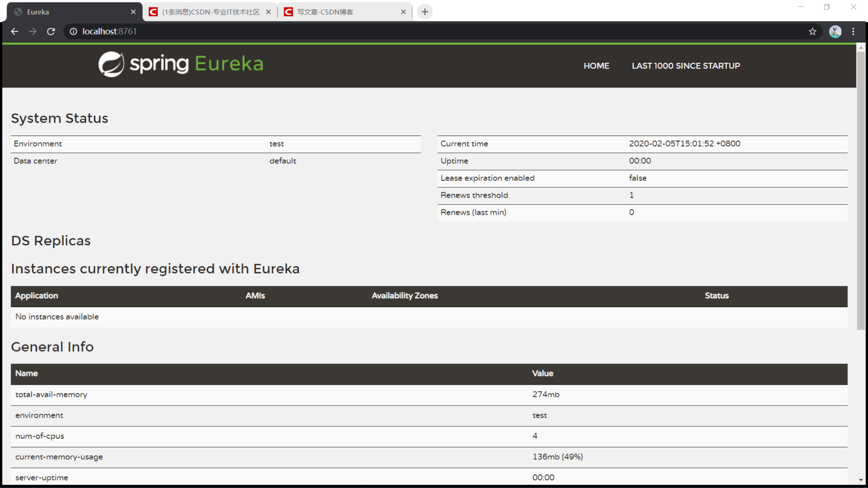Click the num-of-cpus row name
The image size is (868, 488).
point(40,436)
